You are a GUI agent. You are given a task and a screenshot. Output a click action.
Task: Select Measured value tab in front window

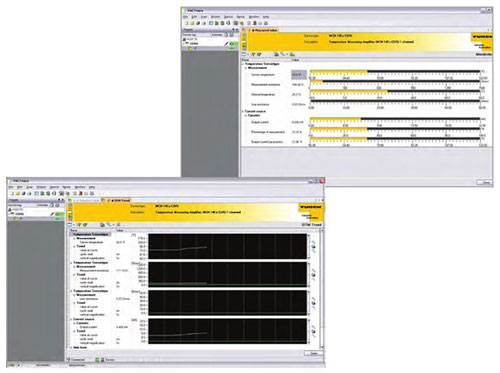(86, 200)
